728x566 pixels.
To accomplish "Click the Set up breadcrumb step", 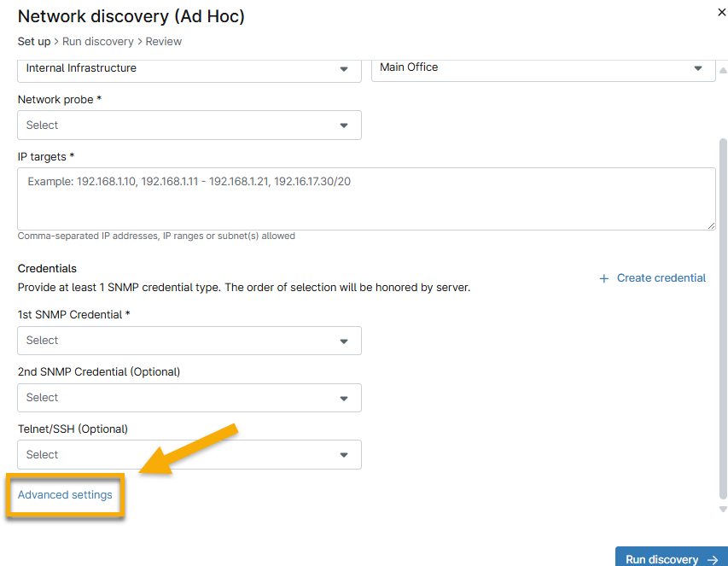I will click(35, 41).
